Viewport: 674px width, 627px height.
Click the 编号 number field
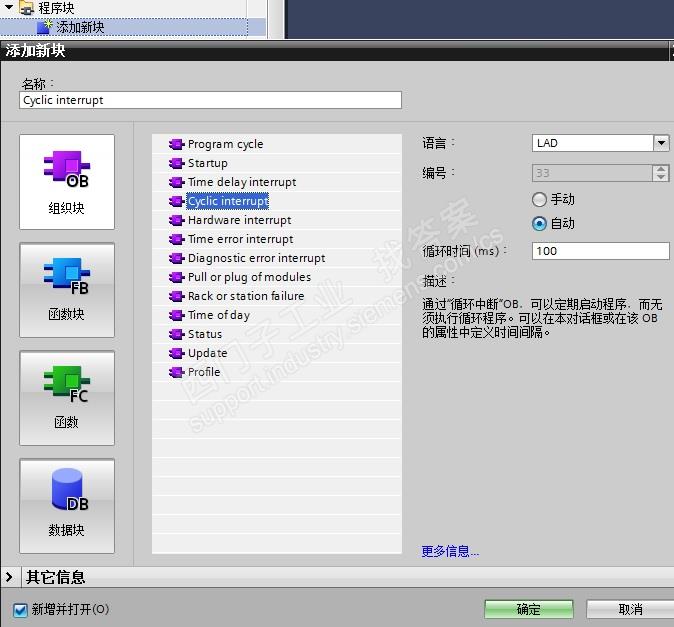click(x=592, y=173)
